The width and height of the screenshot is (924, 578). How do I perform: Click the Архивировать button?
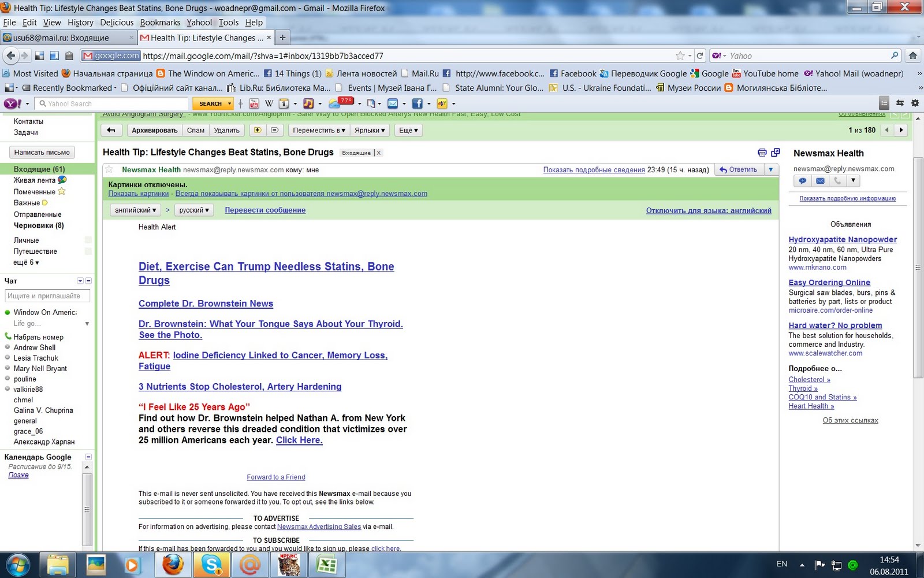[154, 130]
